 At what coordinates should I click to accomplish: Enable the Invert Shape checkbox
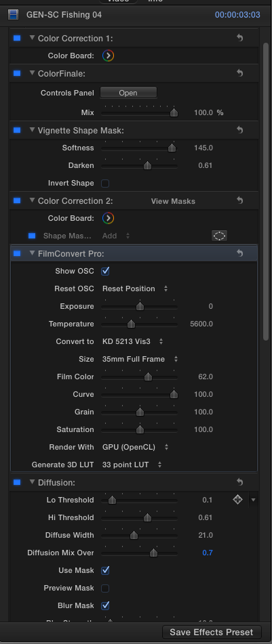click(x=105, y=184)
